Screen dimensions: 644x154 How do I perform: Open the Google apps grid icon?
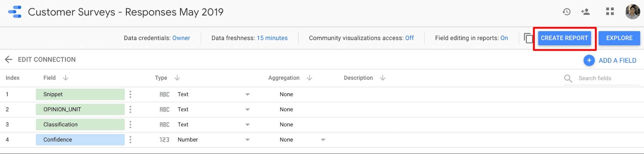coord(610,12)
